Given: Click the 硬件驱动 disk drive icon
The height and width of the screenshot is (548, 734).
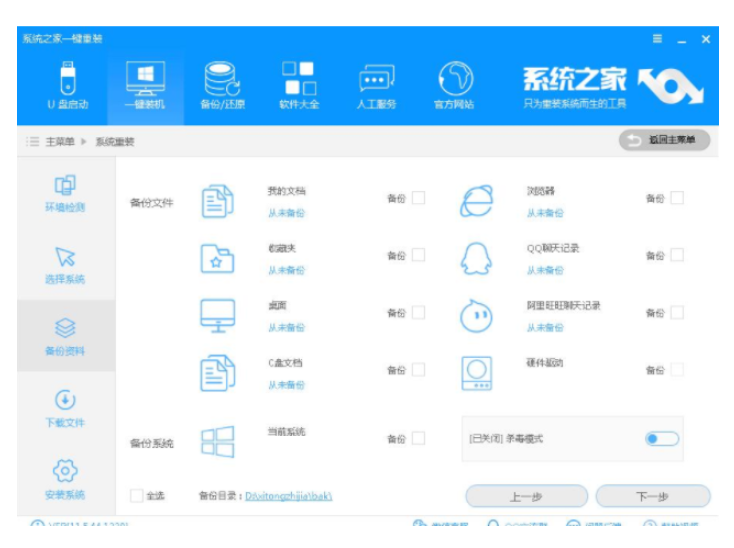Looking at the screenshot, I should [477, 373].
